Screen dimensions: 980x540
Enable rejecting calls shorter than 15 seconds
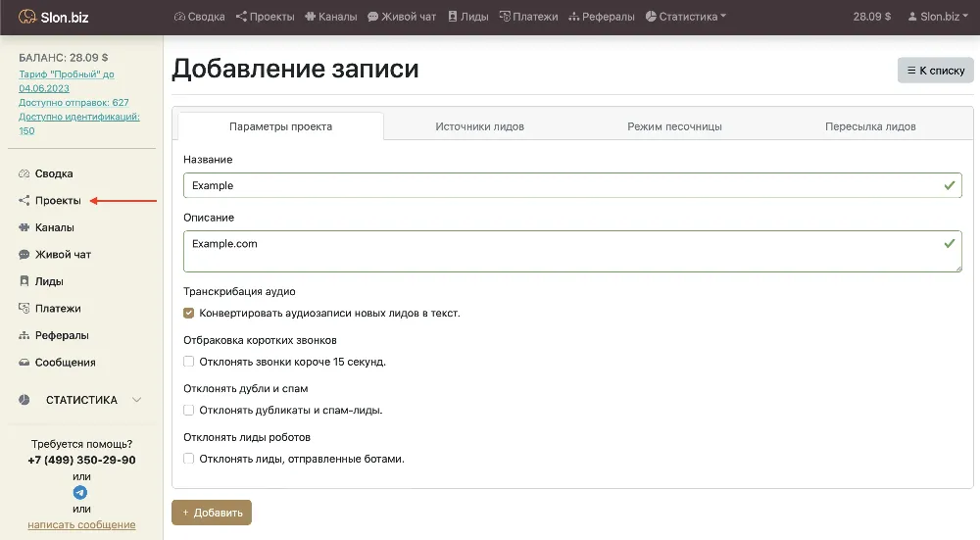(x=189, y=362)
